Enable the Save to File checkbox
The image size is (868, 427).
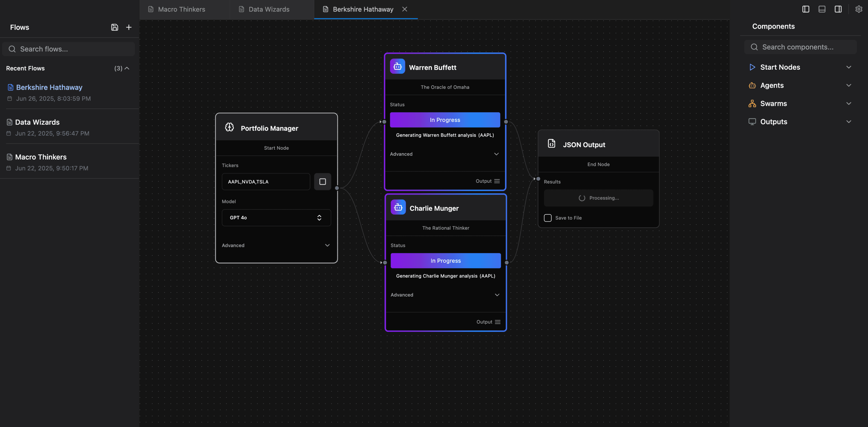[547, 218]
